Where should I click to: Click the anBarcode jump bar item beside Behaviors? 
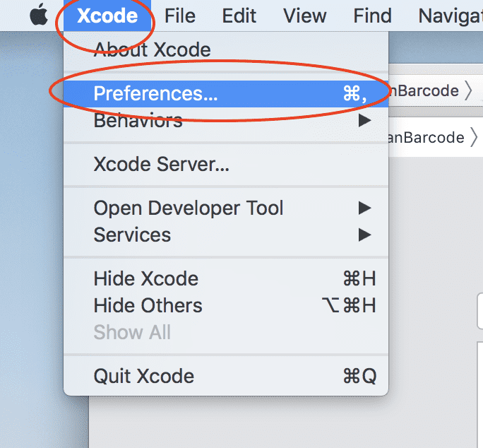pos(426,137)
